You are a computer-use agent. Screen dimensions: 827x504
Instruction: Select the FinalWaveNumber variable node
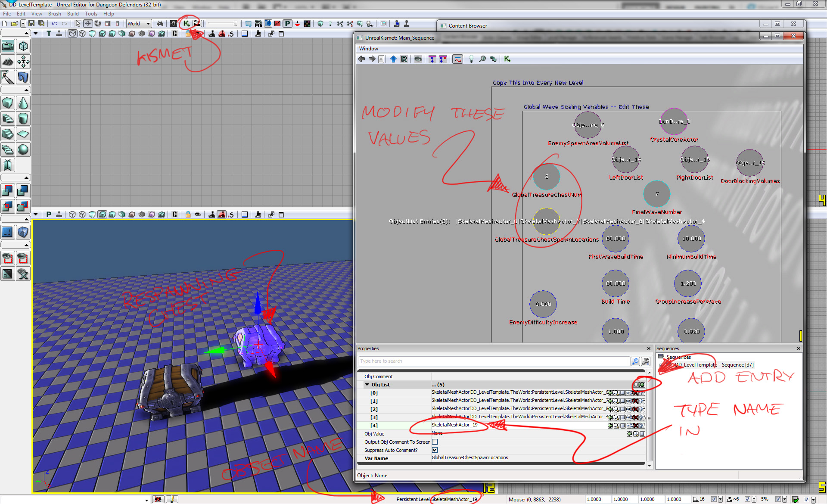pyautogui.click(x=657, y=194)
